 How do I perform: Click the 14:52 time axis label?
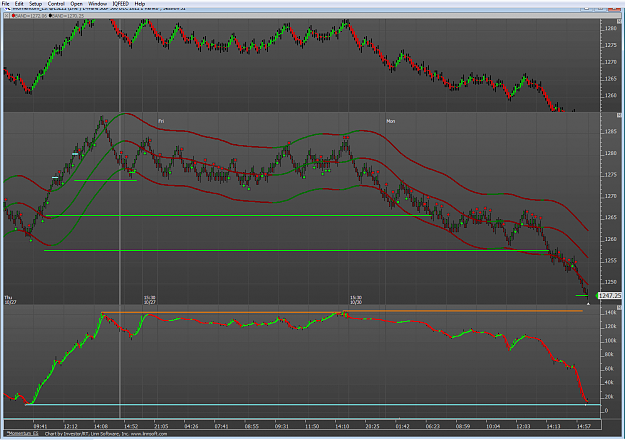point(131,426)
